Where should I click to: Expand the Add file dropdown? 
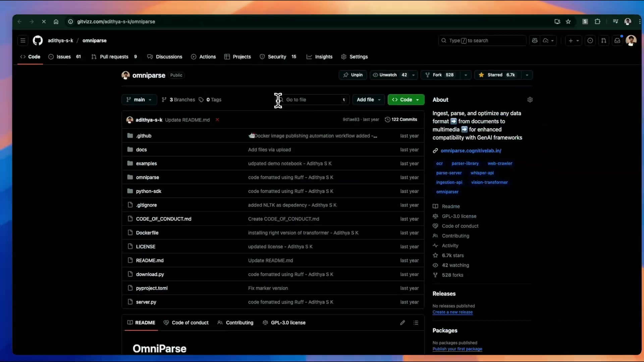369,100
